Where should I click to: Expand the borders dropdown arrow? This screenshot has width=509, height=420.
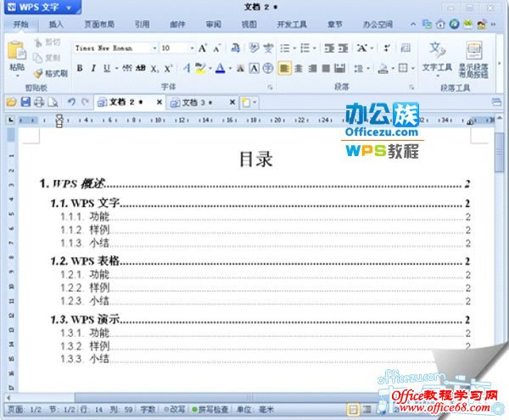pyautogui.click(x=412, y=69)
